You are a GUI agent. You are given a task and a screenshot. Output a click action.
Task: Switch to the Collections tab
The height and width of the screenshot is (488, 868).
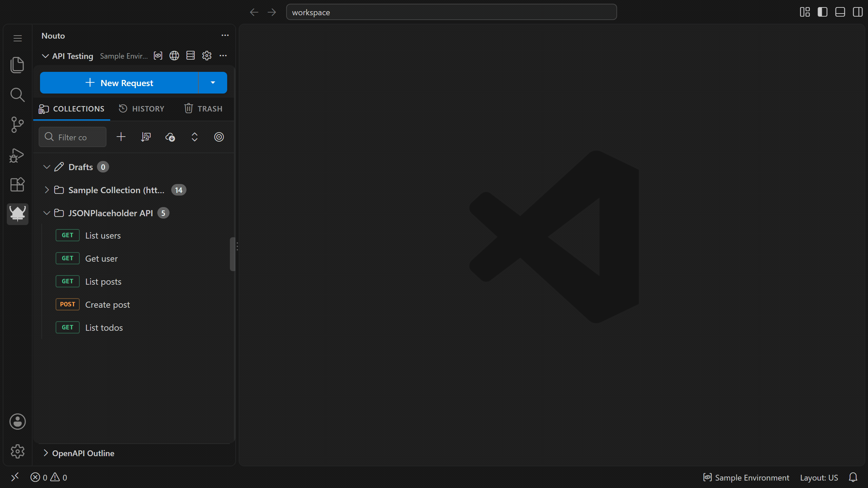(x=72, y=109)
